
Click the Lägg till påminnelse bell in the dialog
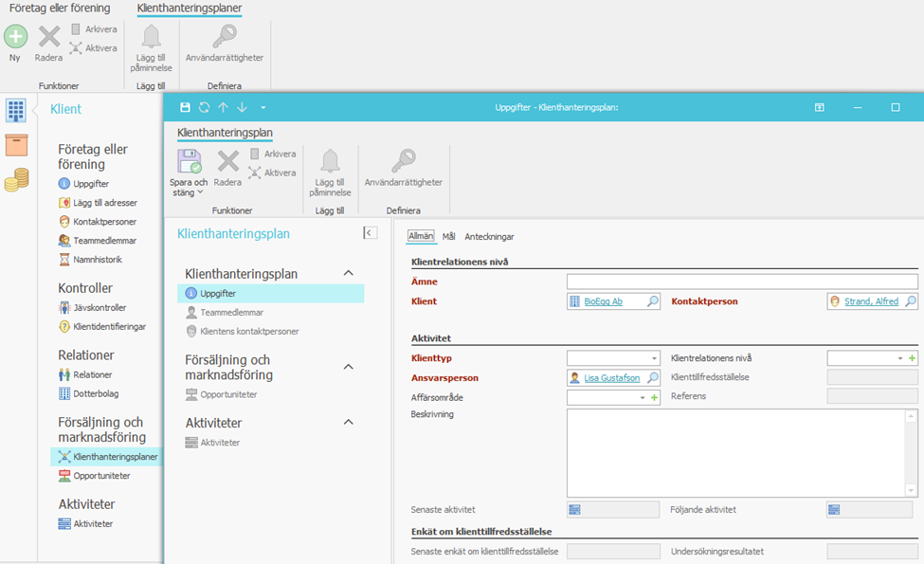pyautogui.click(x=330, y=162)
